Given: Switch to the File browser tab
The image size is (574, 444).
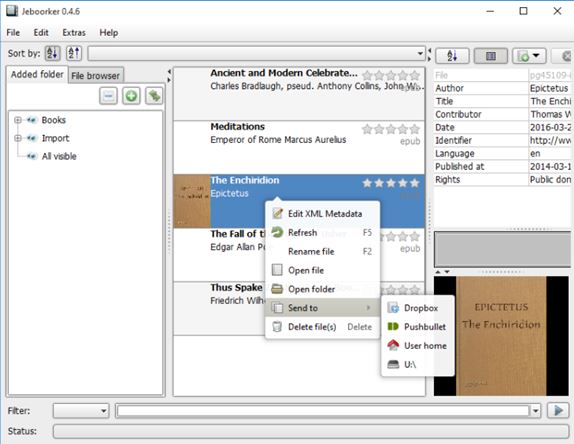Looking at the screenshot, I should coord(96,76).
